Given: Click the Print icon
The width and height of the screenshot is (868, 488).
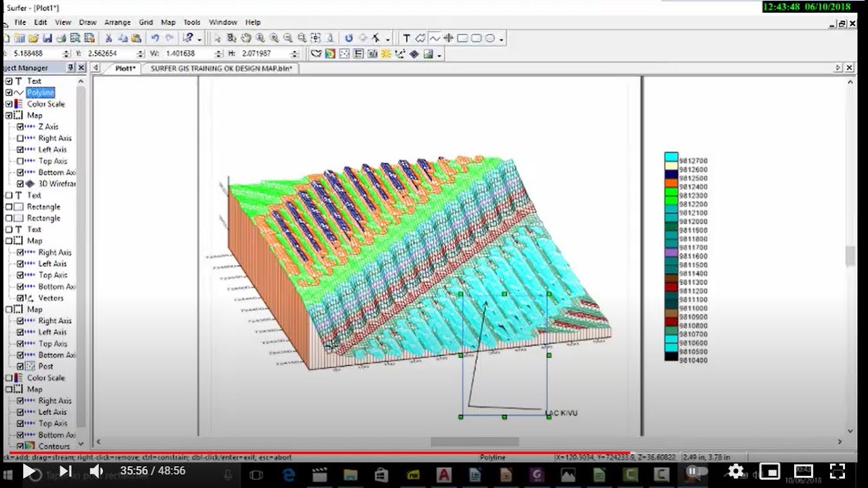Looking at the screenshot, I should tap(61, 39).
